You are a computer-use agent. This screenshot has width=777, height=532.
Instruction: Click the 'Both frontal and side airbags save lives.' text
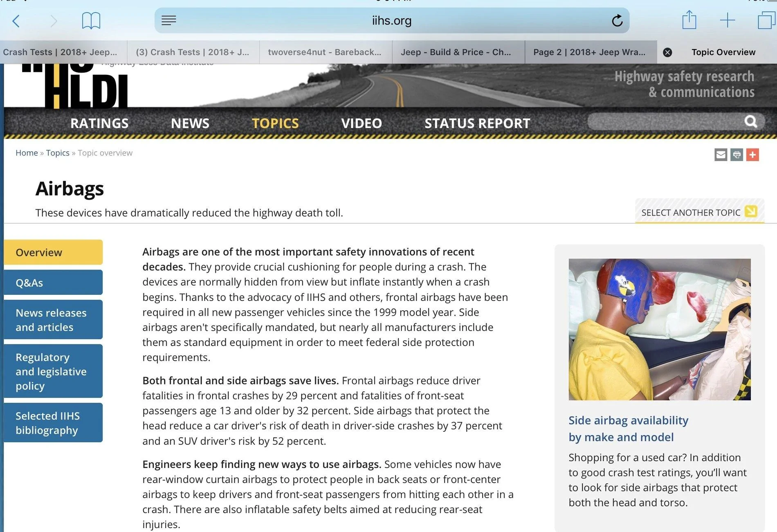tap(240, 381)
